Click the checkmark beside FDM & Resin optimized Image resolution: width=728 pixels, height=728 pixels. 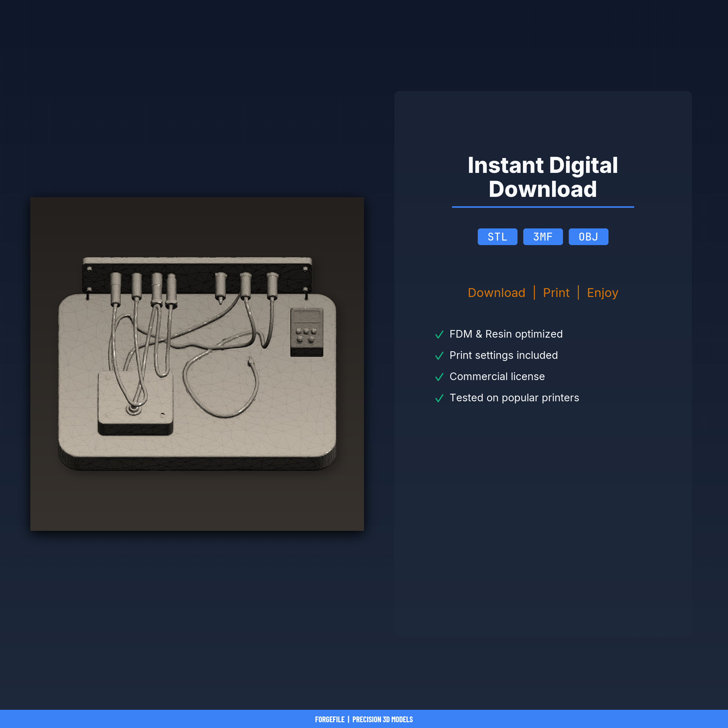[439, 335]
